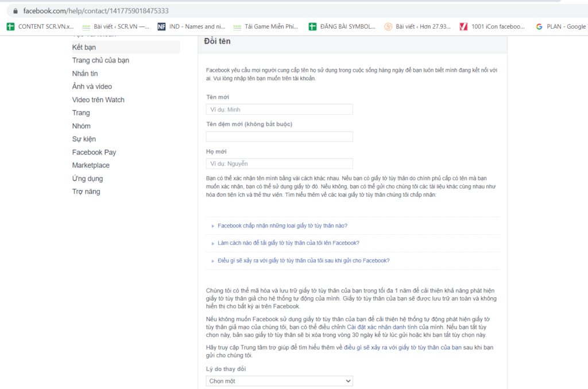Open the Tải Game Miễn Phí bookmark
Image resolution: width=588 pixels, height=389 pixels.
coord(265,26)
